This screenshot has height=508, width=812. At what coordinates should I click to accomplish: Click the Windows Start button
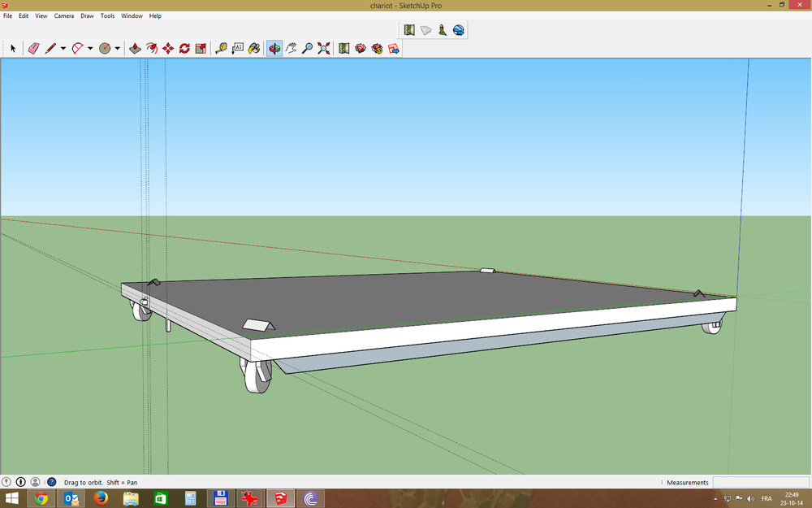[12, 498]
